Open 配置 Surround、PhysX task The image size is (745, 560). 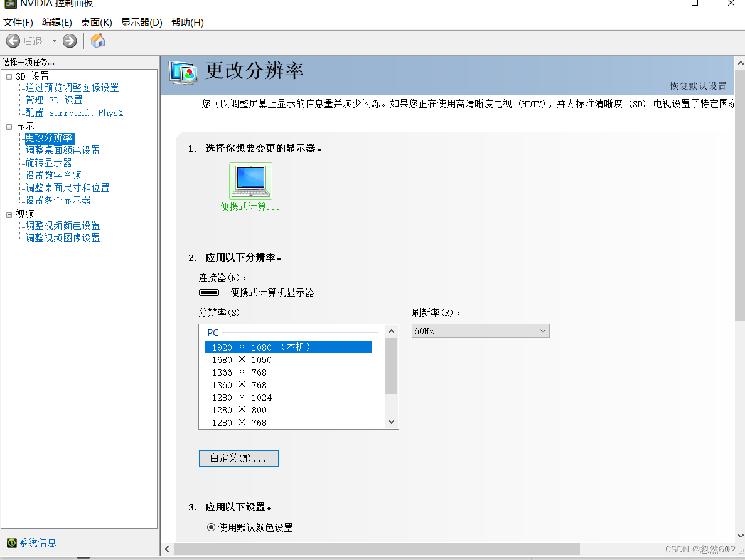point(74,113)
